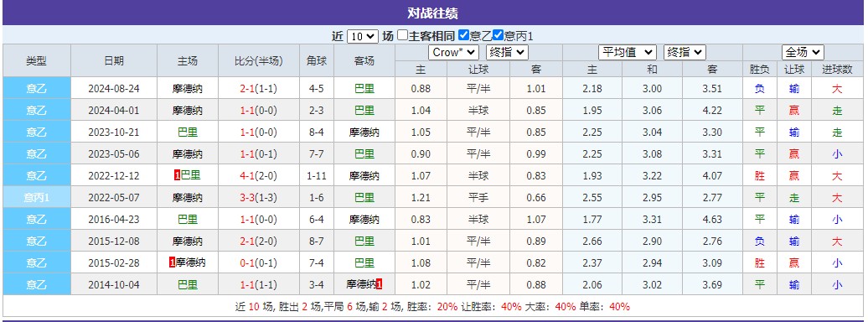This screenshot has height=322, width=868.
Task: Click the 走 handicap result in 2022-05-07 row
Action: point(793,198)
